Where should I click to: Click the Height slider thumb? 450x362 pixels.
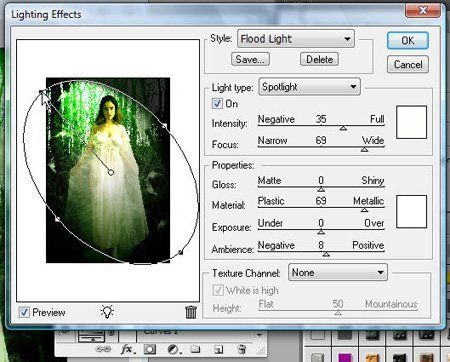(x=338, y=313)
